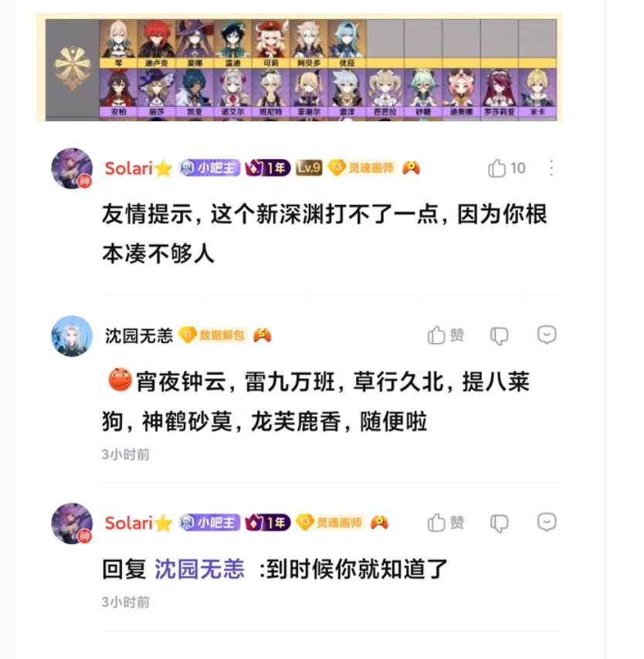Click the blue 沈园无恙 mention in reply
The image size is (644, 659).
pos(199,569)
